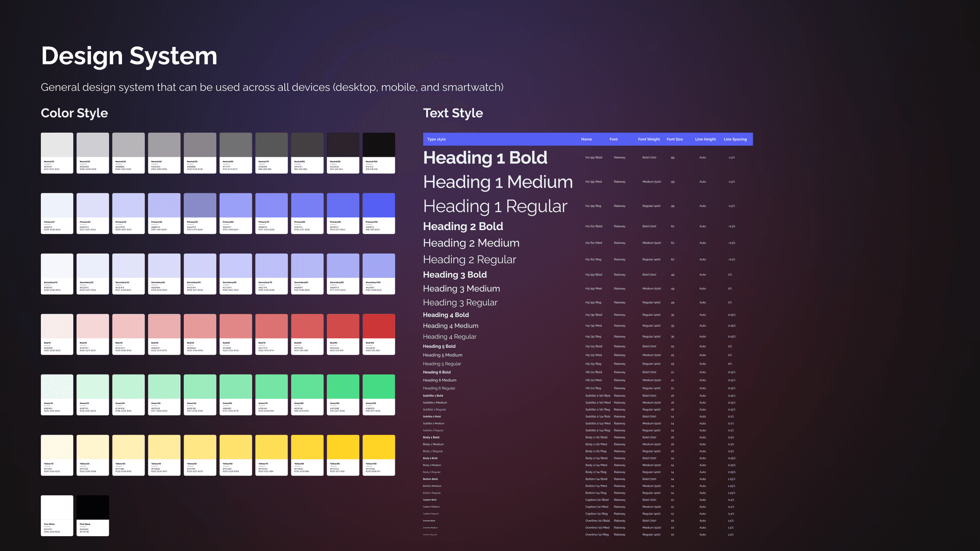980x551 pixels.
Task: Click the 'Design System' title
Action: [129, 56]
